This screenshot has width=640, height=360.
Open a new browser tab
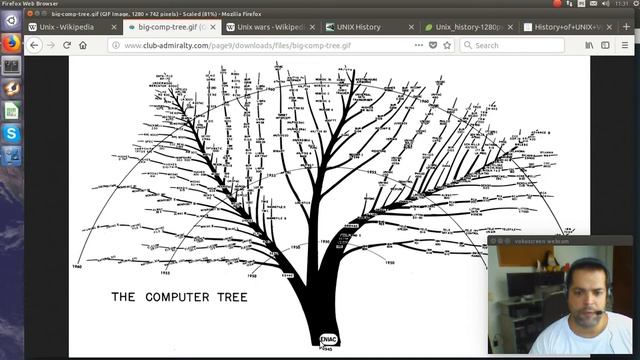pos(627,27)
